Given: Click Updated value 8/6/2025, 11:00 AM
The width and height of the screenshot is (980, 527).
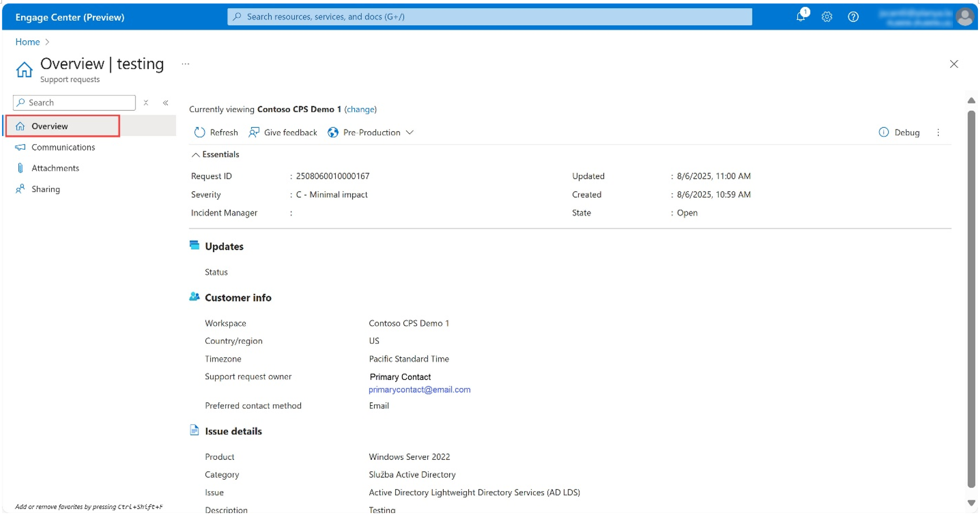Looking at the screenshot, I should (x=714, y=176).
